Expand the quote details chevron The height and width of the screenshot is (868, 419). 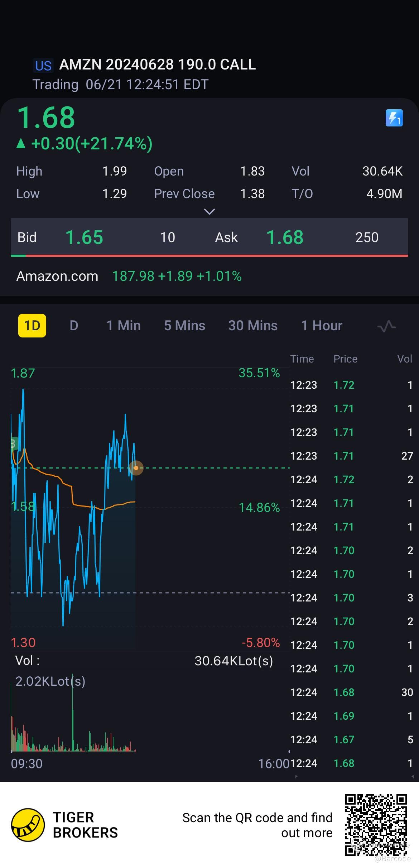(209, 212)
